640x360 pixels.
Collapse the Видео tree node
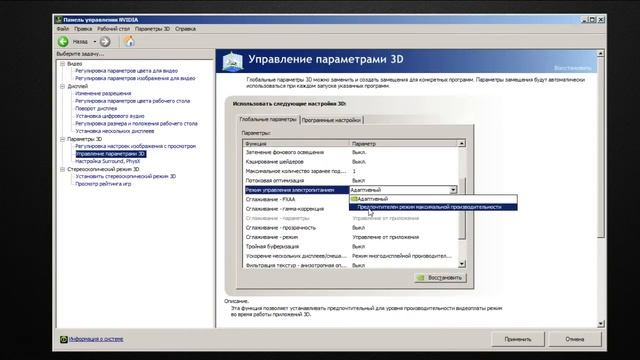tap(62, 64)
